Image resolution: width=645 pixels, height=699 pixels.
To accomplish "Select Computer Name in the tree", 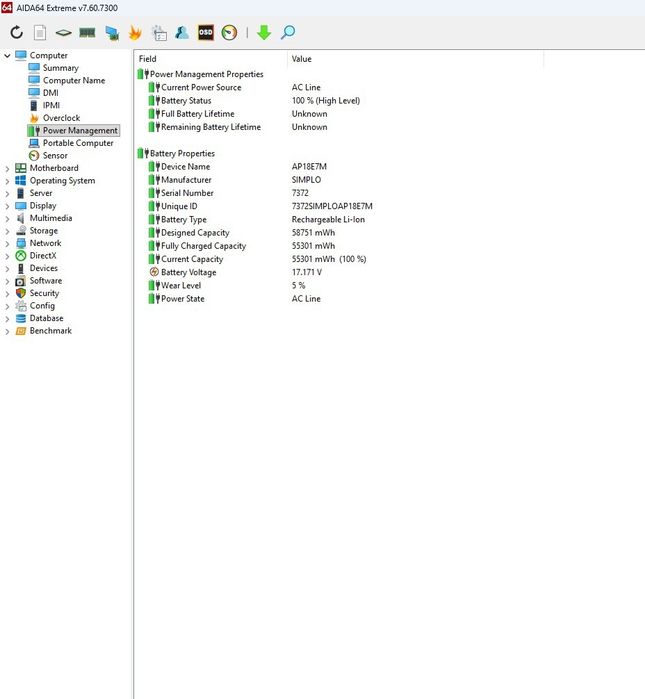I will 74,80.
